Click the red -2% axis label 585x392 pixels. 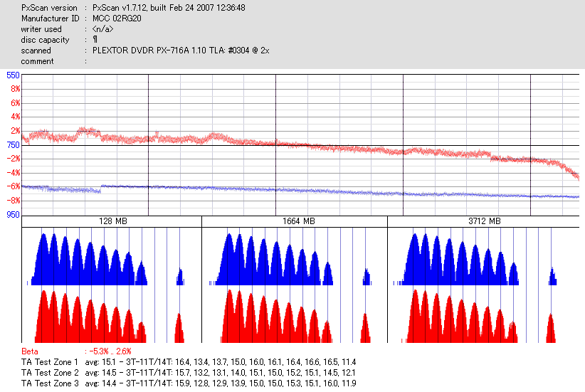click(x=13, y=159)
